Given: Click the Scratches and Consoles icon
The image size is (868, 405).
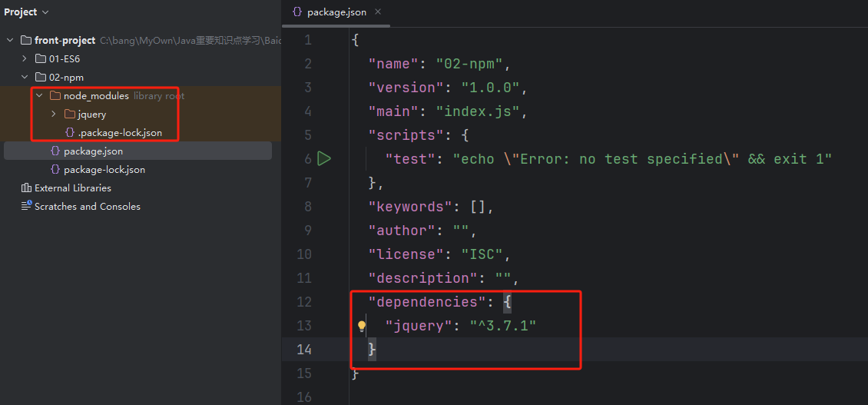Looking at the screenshot, I should point(26,206).
